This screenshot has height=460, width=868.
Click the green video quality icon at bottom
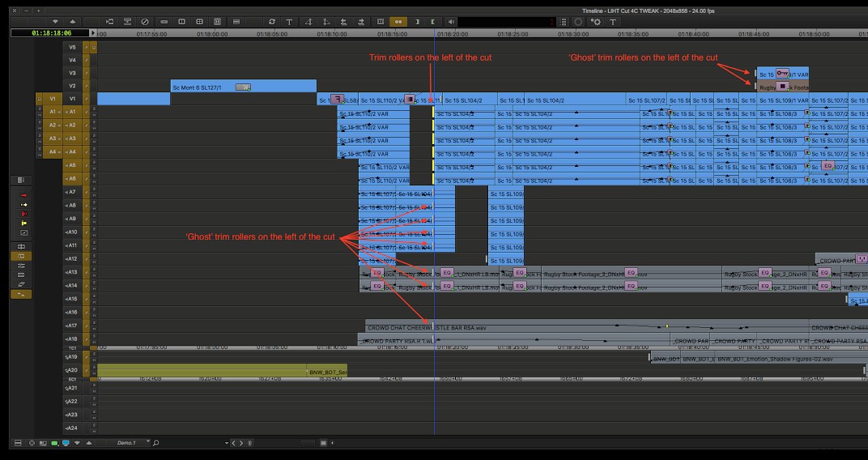[54, 443]
